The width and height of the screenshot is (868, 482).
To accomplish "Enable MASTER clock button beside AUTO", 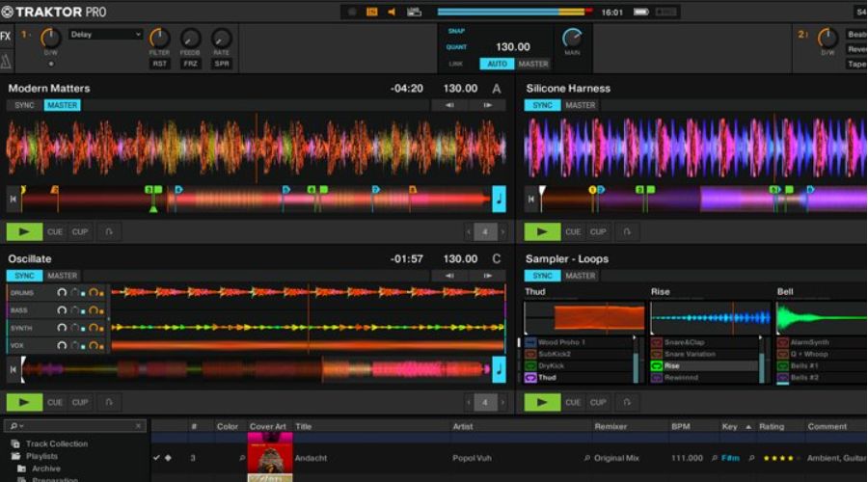I will pos(532,64).
